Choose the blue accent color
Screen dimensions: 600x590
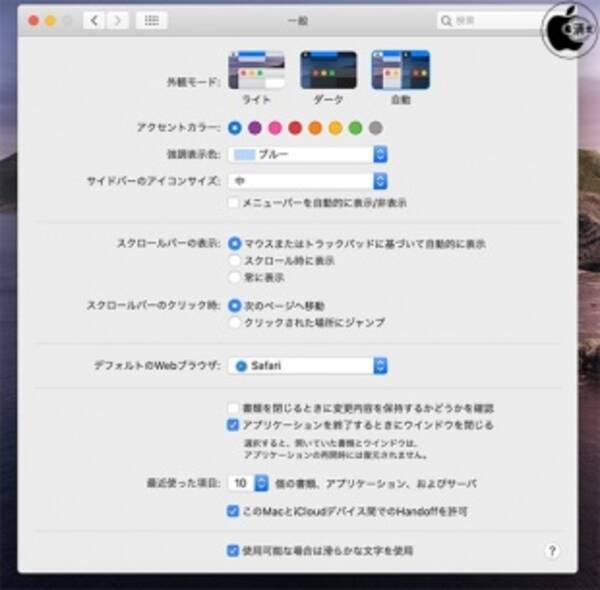pyautogui.click(x=235, y=128)
